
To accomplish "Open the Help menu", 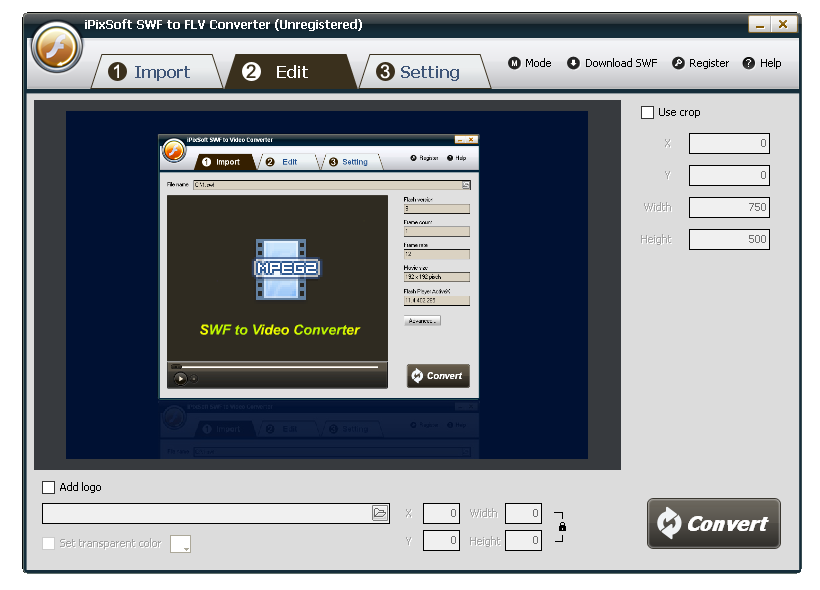I will (x=762, y=63).
